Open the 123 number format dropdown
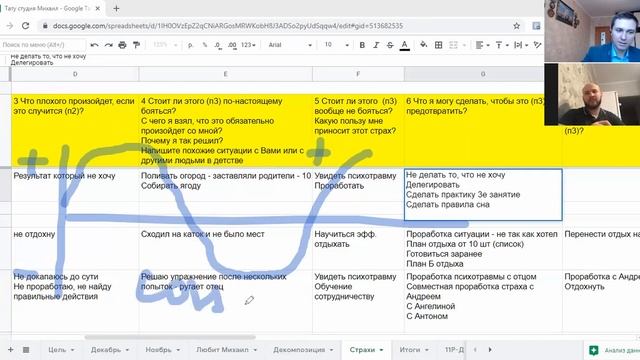 click(248, 45)
